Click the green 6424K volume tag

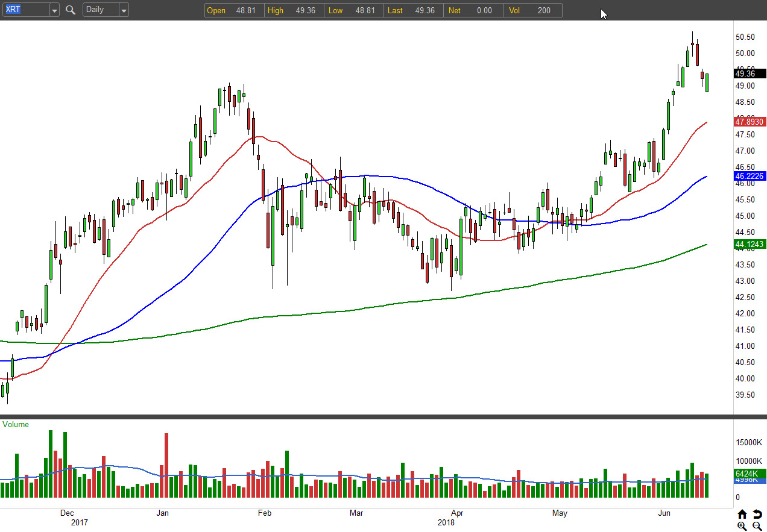point(750,474)
